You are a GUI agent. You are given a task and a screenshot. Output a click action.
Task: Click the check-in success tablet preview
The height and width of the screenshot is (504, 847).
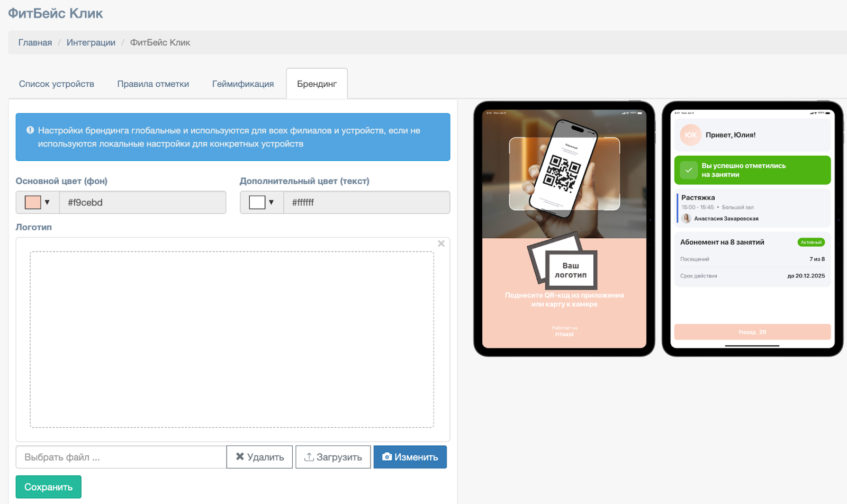click(752, 229)
